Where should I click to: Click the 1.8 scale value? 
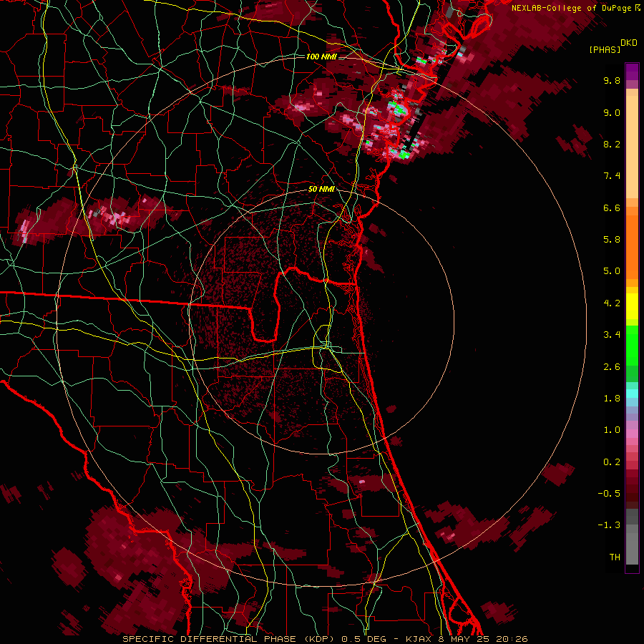pyautogui.click(x=612, y=399)
